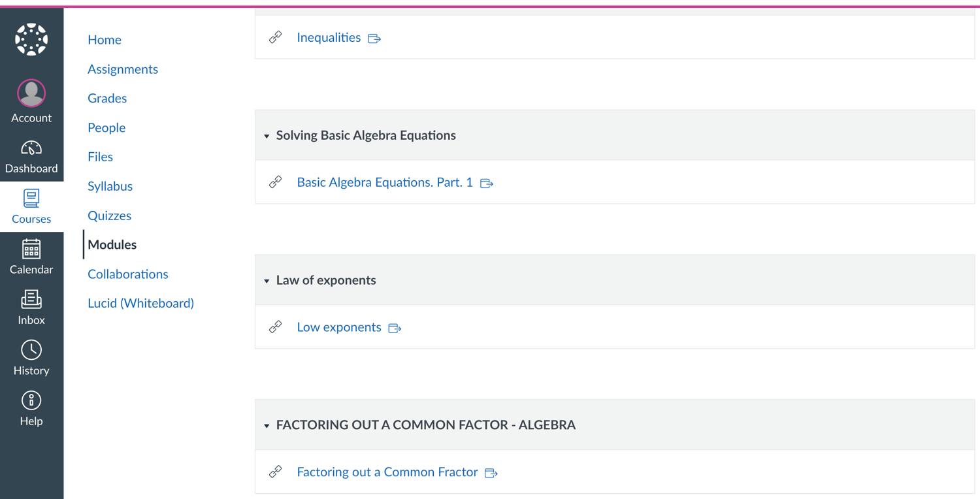Click external link icon beside Inequalities

coord(374,39)
